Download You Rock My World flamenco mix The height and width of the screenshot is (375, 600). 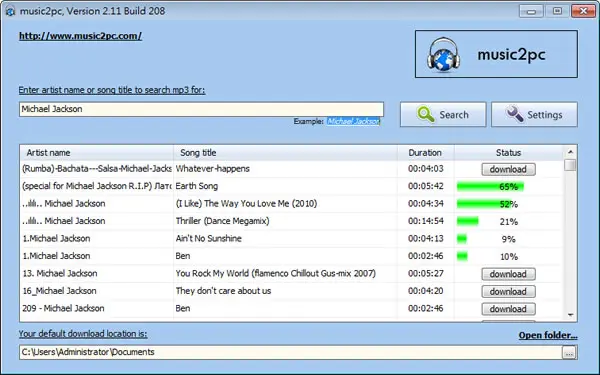click(x=508, y=274)
